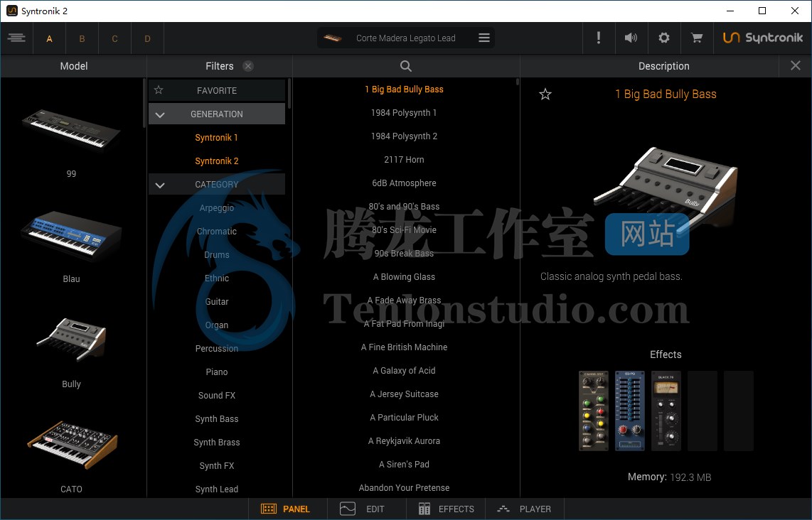Select preset A Reykjavik Aurora
This screenshot has width=812, height=520.
tap(404, 441)
